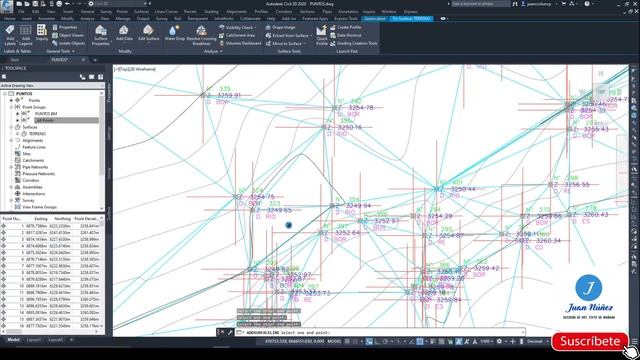This screenshot has height=360, width=640.
Task: Select point number 10 row
Action: (x=51, y=286)
